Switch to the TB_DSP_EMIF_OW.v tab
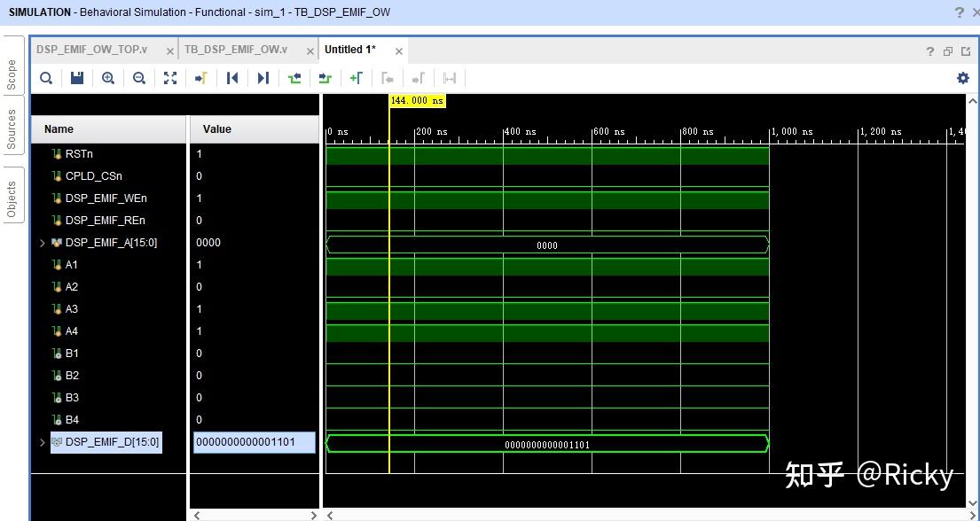 point(238,50)
